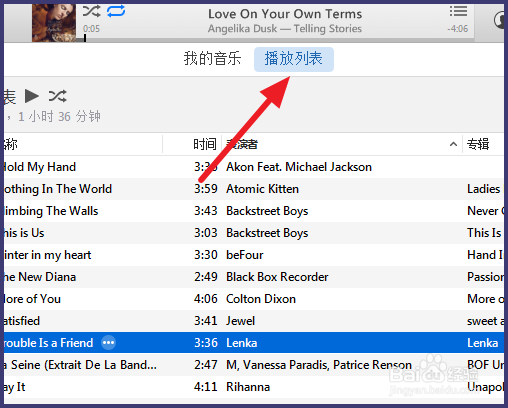This screenshot has width=508, height=408.
Task: Switch to 播放列表 tab
Action: pos(294,59)
